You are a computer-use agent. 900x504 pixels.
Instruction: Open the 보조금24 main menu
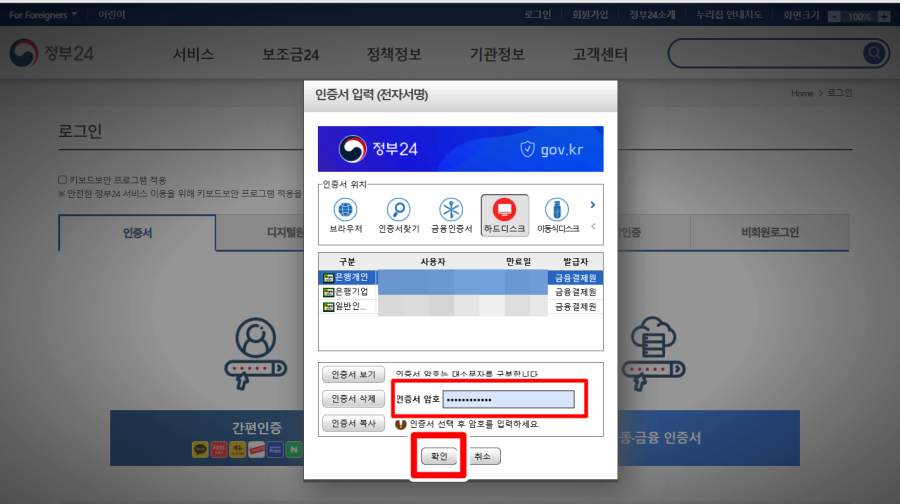[290, 55]
